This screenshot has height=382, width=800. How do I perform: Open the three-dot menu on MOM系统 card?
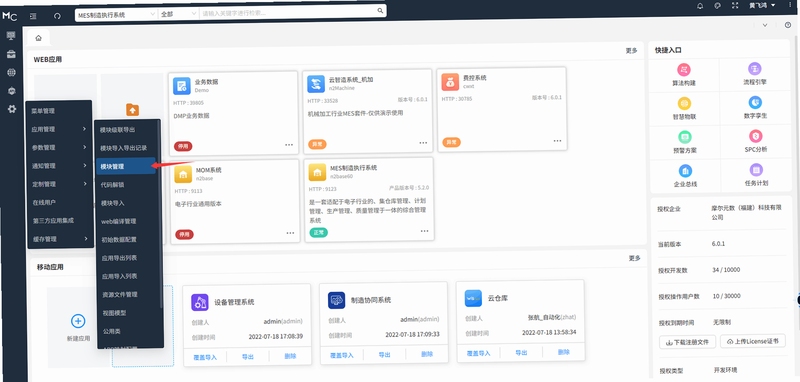point(290,233)
